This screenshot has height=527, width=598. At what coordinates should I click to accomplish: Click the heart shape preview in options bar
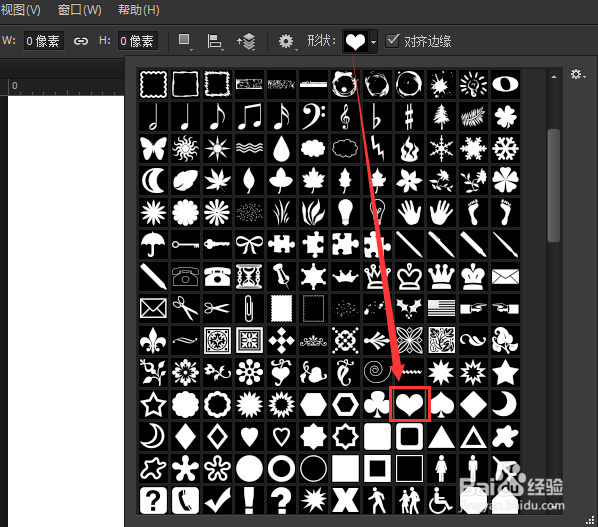click(355, 42)
